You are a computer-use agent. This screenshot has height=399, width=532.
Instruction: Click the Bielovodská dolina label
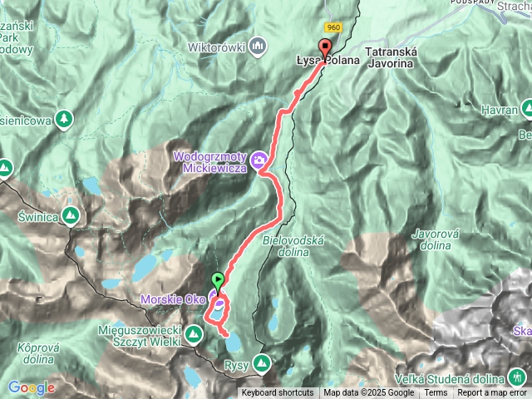[x=293, y=246]
